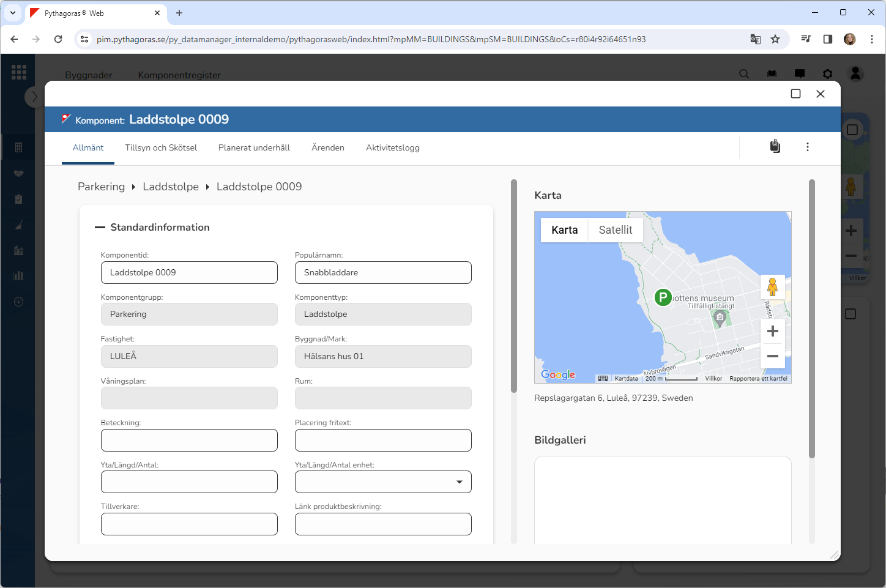Click the attachment clip icon in dialog
This screenshot has height=588, width=886.
pos(775,147)
